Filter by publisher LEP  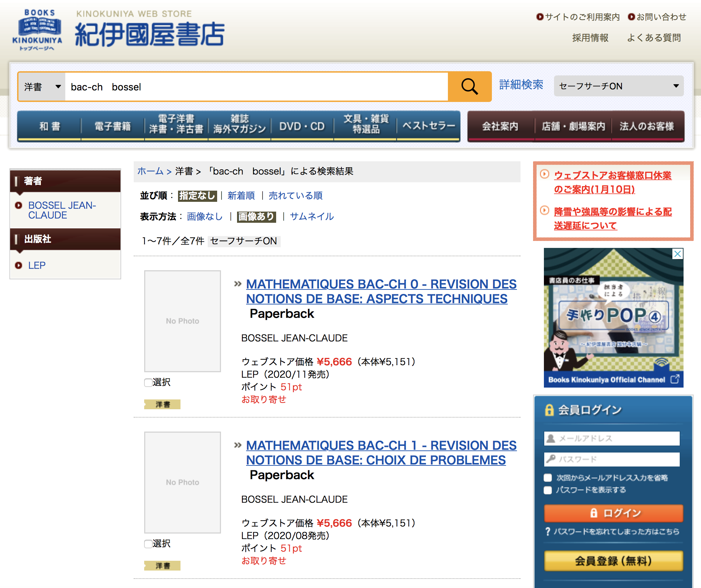pos(37,265)
